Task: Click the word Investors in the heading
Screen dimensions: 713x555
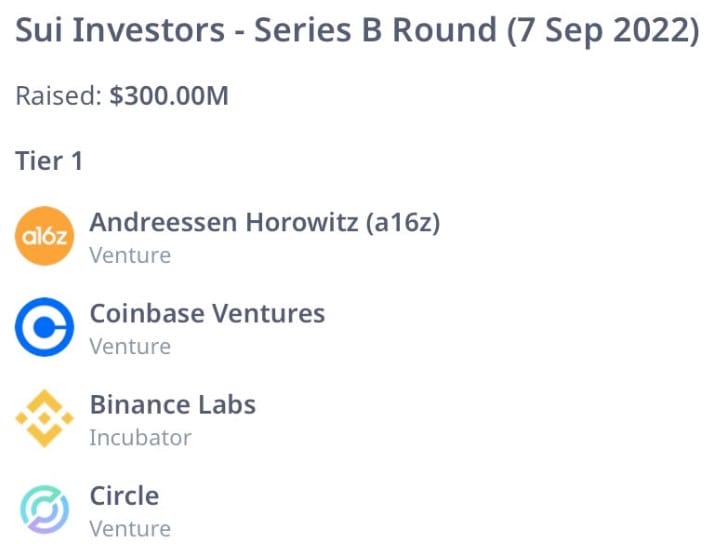Action: 152,31
